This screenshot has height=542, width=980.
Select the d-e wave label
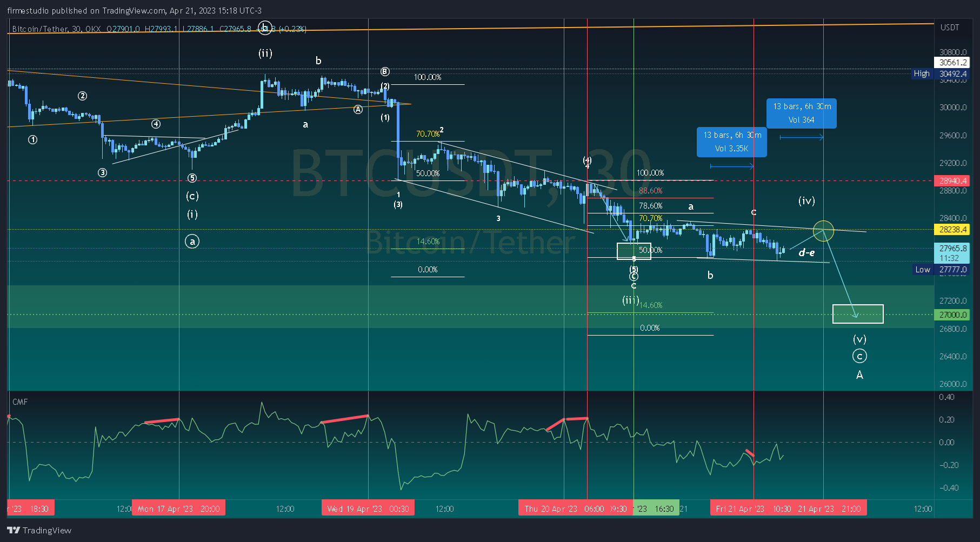[x=806, y=252]
